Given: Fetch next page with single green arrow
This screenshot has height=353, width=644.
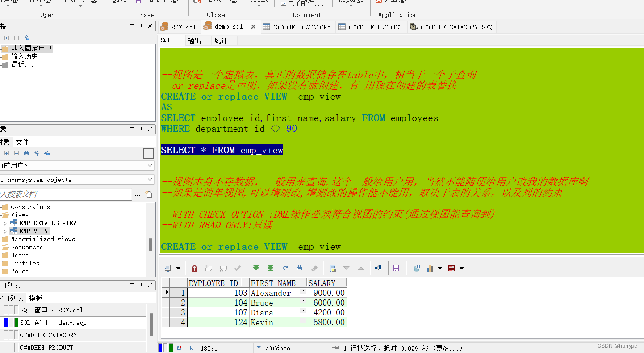Looking at the screenshot, I should point(256,268).
